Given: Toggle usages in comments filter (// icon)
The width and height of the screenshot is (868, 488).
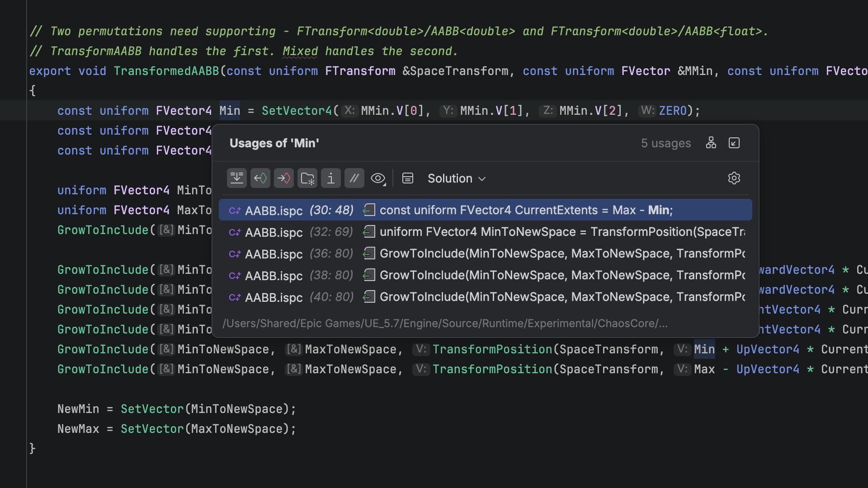Looking at the screenshot, I should click(x=354, y=178).
